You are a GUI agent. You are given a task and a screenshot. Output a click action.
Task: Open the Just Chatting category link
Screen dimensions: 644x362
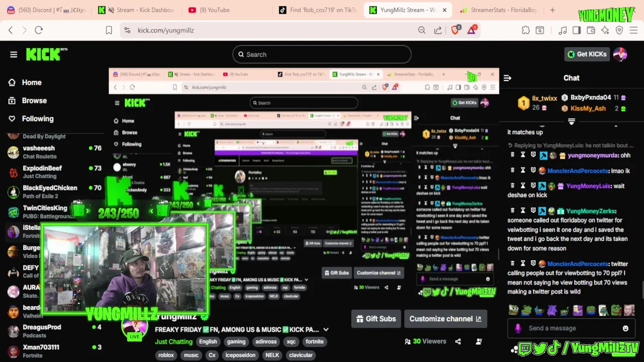[174, 342]
